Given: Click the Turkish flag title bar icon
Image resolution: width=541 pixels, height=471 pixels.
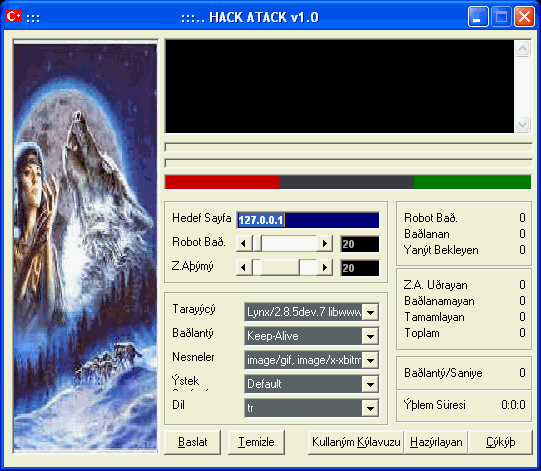Looking at the screenshot, I should click(x=14, y=16).
